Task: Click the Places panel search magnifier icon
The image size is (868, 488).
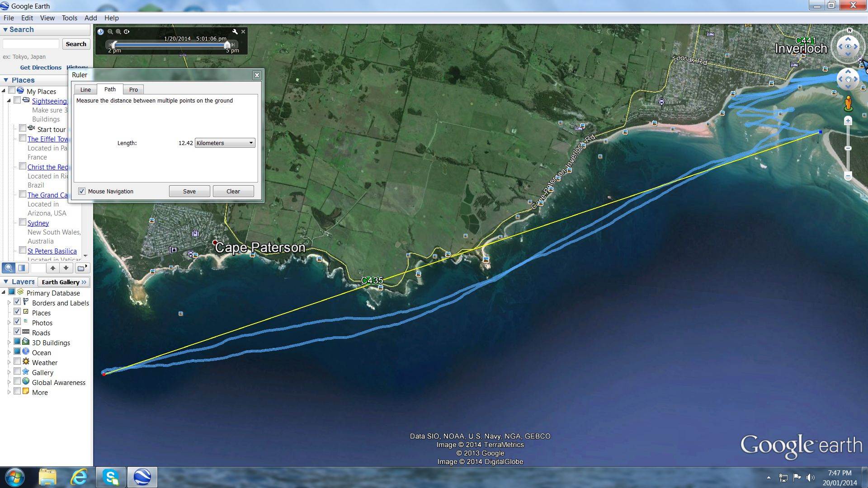Action: click(x=9, y=268)
